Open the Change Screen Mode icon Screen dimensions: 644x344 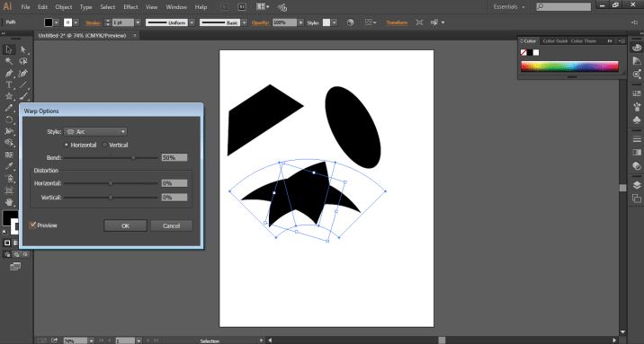(x=15, y=267)
